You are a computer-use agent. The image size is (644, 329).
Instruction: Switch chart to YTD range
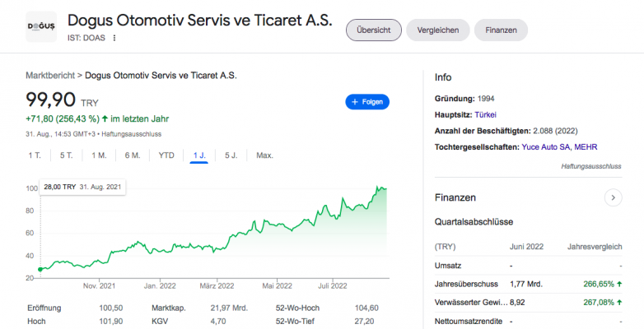pyautogui.click(x=166, y=155)
